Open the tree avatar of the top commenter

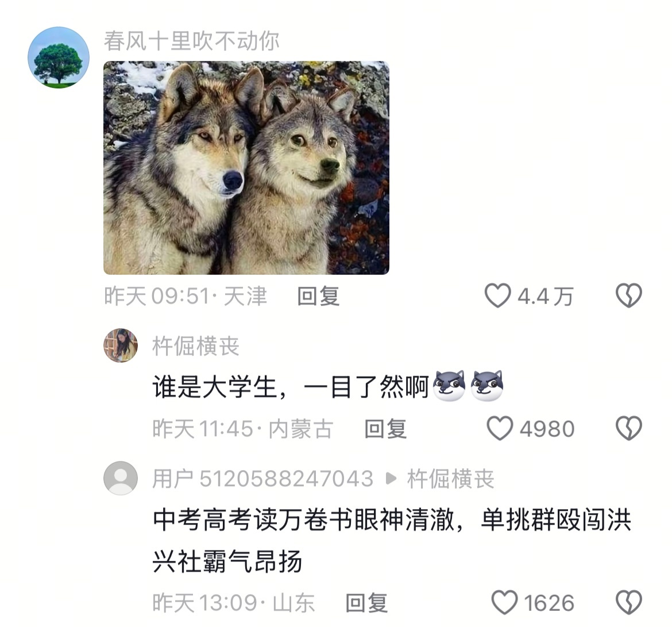click(59, 57)
